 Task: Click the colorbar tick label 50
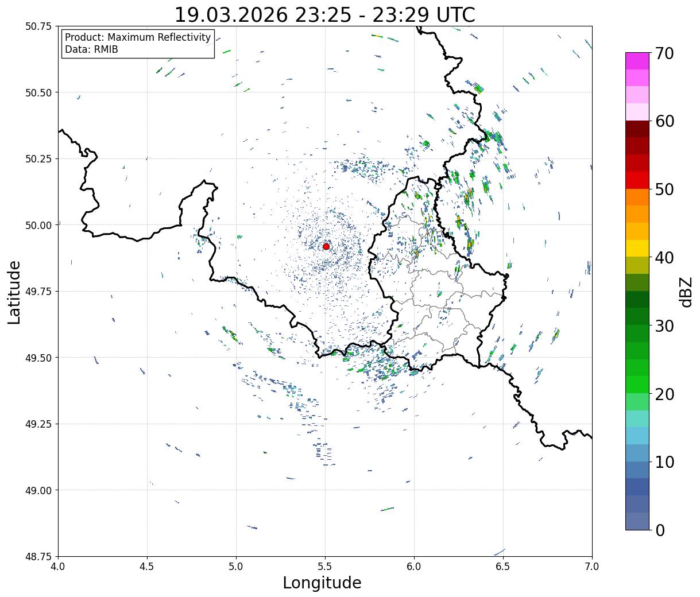(x=664, y=189)
